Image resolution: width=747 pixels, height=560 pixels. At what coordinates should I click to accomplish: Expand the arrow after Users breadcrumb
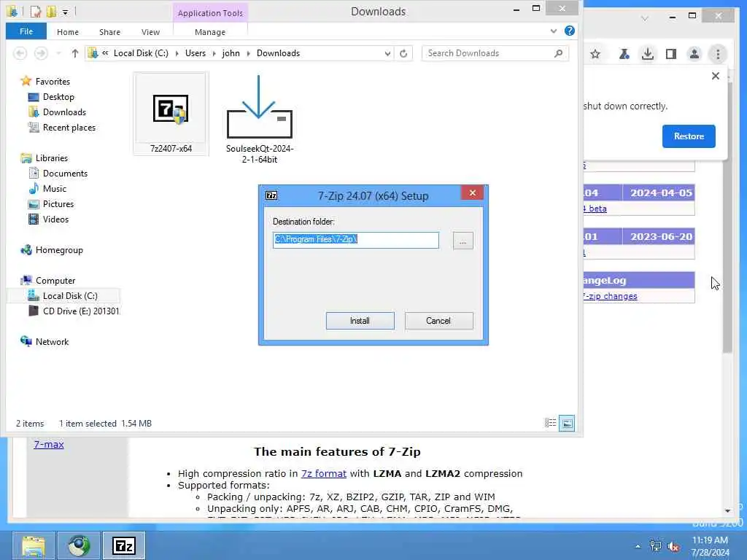[x=214, y=53]
